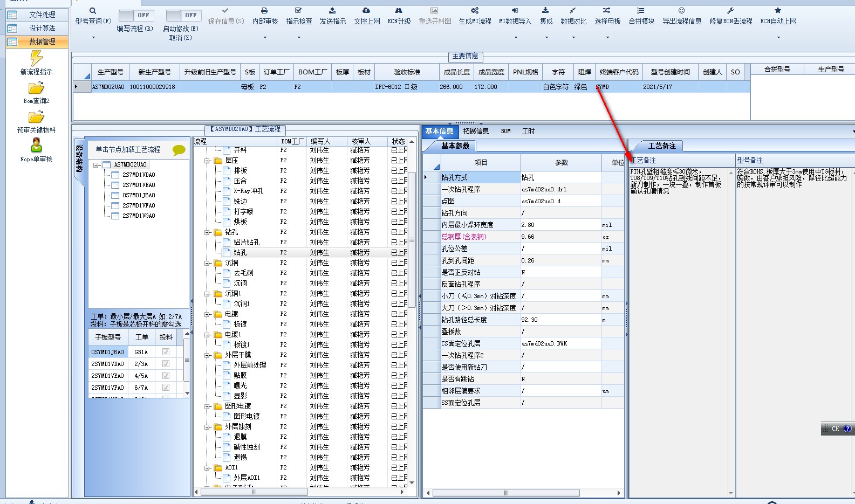Click 导出流程信息 smiley icon

tap(682, 11)
